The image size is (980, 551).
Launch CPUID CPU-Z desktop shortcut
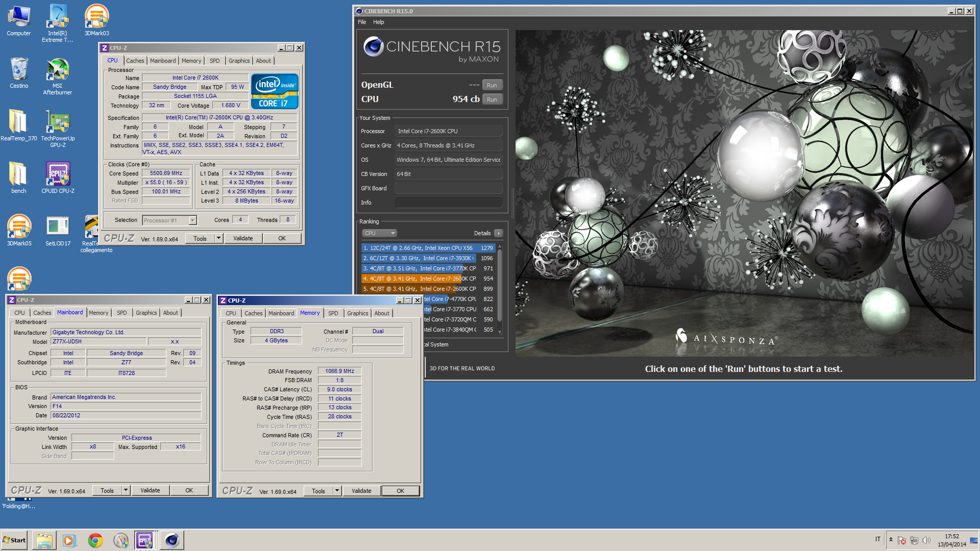coord(58,178)
